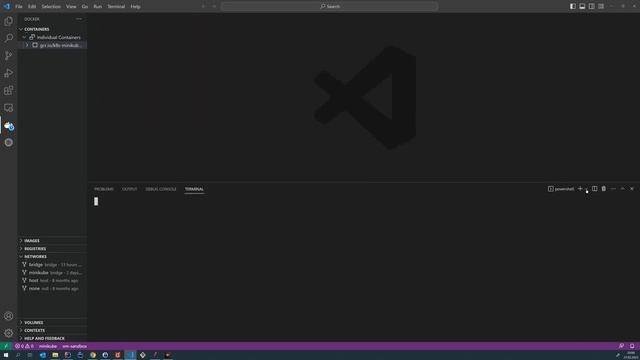
Task: Go back with the title bar arrow
Action: click(203, 6)
